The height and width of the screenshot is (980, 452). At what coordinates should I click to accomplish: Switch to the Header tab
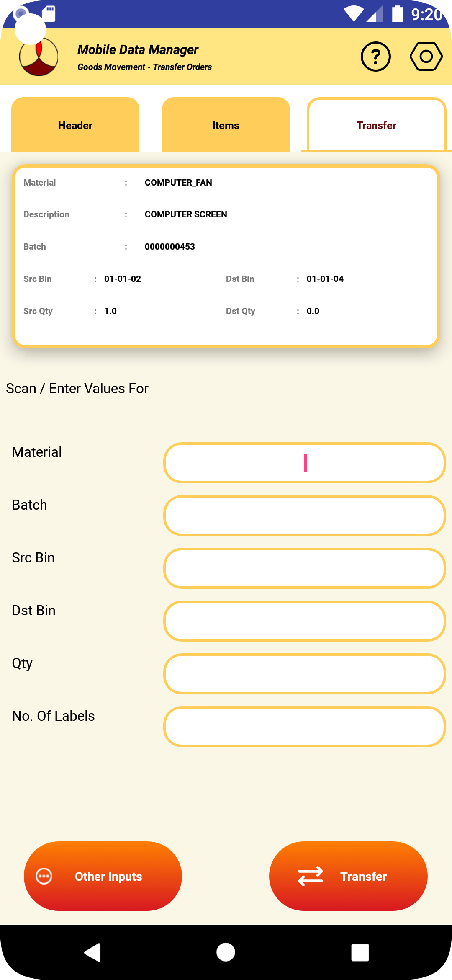coord(75,125)
